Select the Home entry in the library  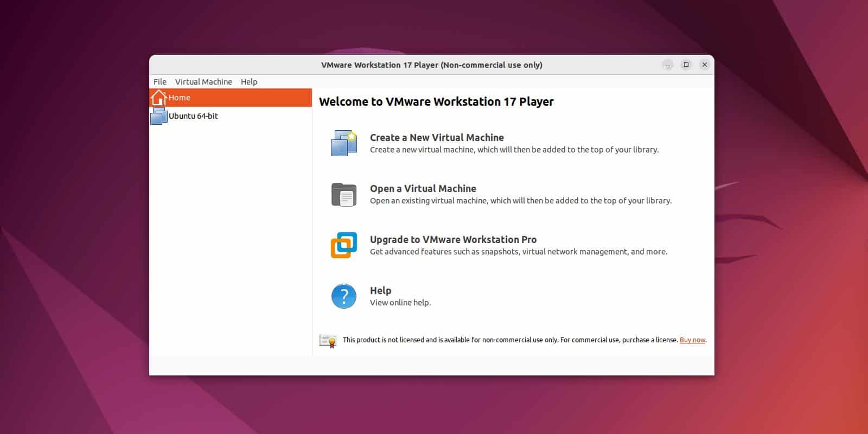point(231,98)
